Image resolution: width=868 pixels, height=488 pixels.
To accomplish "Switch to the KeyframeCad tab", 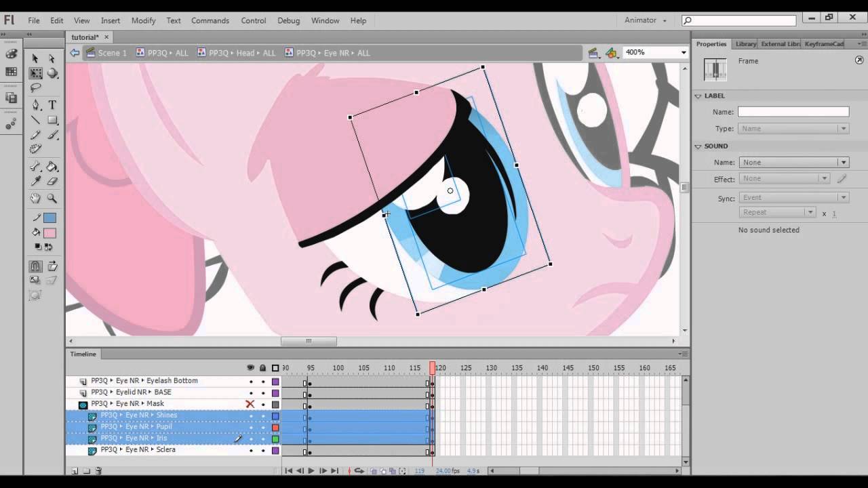I will pyautogui.click(x=824, y=44).
